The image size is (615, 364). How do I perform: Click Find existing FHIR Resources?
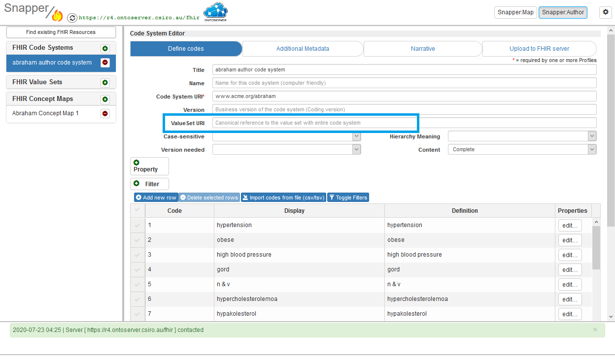coord(61,32)
